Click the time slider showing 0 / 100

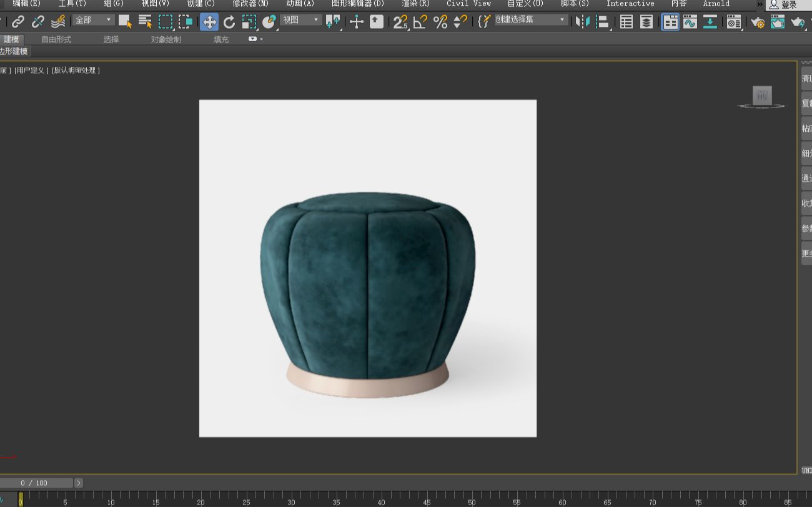36,483
